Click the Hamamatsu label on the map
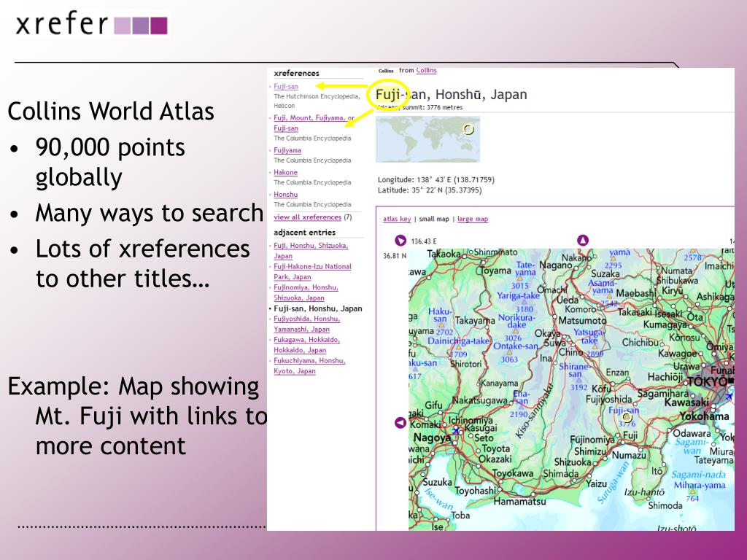 [x=519, y=501]
